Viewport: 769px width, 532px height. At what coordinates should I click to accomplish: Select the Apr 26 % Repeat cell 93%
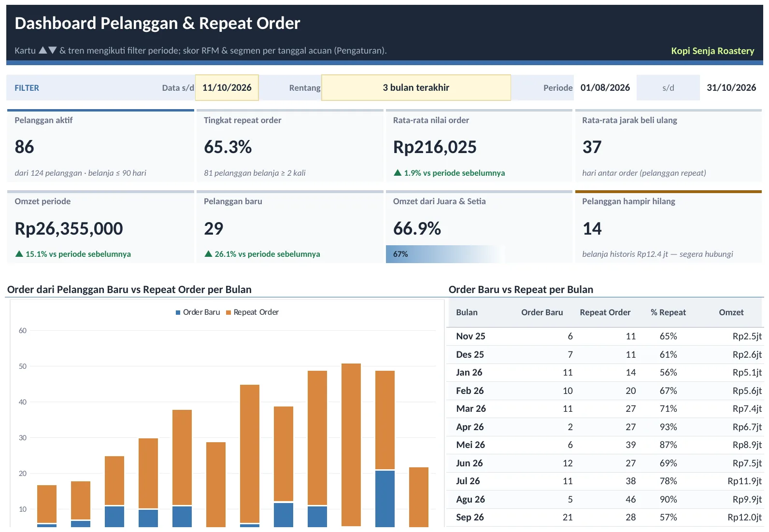pyautogui.click(x=668, y=427)
